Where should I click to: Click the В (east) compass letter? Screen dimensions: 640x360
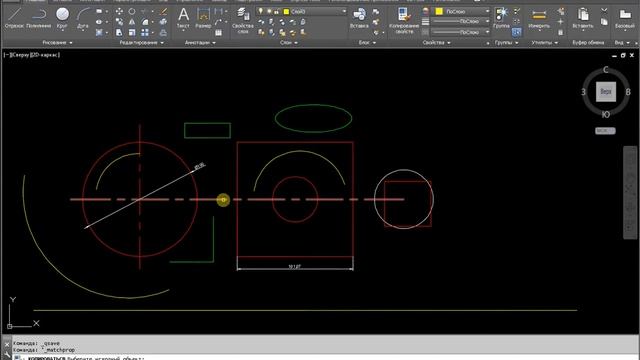click(628, 92)
